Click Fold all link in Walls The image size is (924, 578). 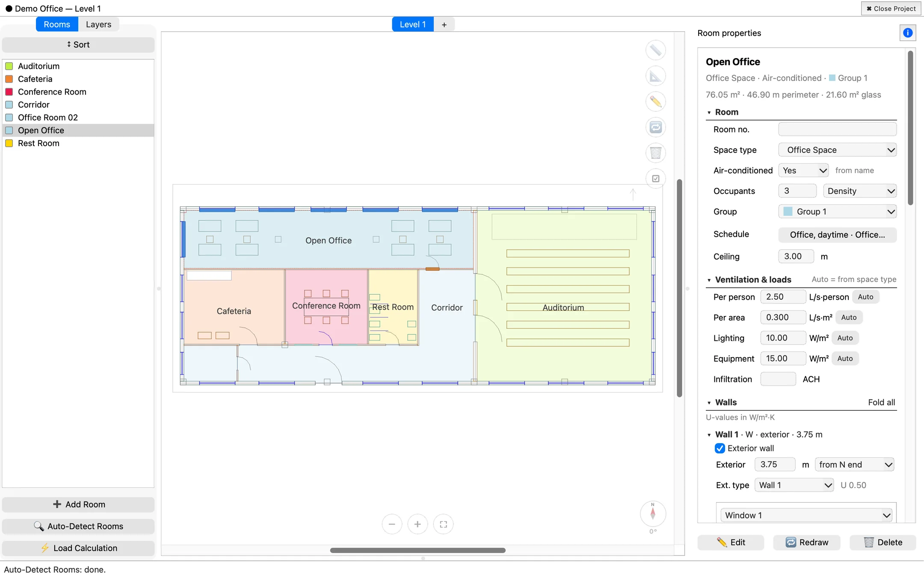tap(881, 402)
